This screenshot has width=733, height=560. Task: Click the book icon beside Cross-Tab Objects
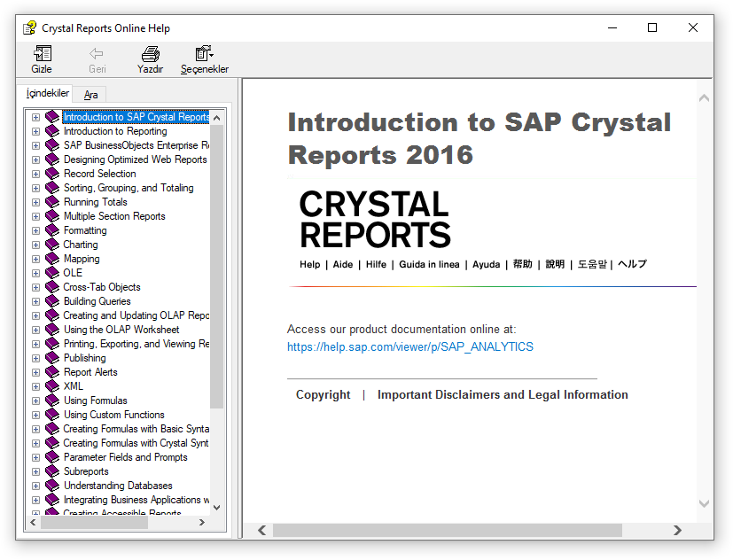(52, 287)
